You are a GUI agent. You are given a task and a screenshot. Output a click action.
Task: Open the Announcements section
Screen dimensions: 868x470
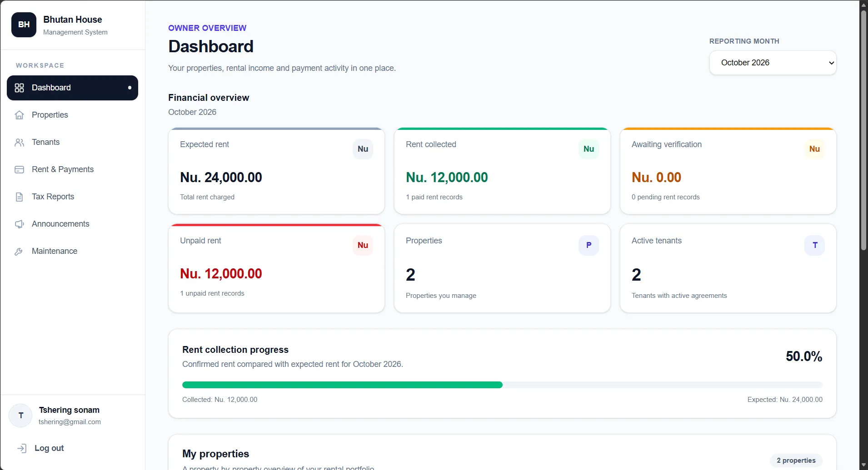pos(72,224)
